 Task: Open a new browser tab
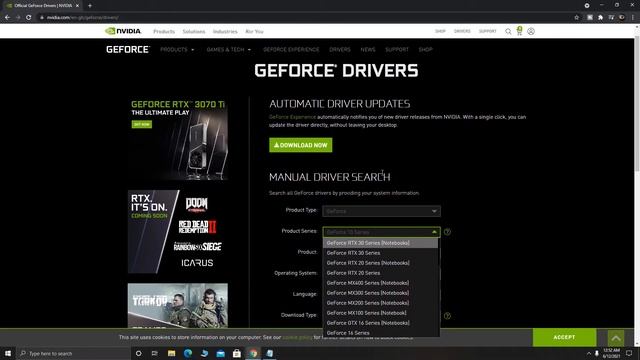point(90,6)
